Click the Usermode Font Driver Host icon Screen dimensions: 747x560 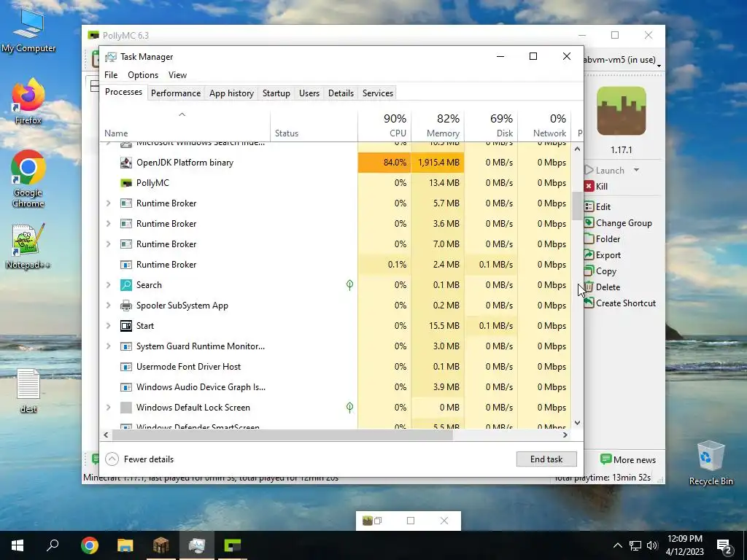pos(125,367)
